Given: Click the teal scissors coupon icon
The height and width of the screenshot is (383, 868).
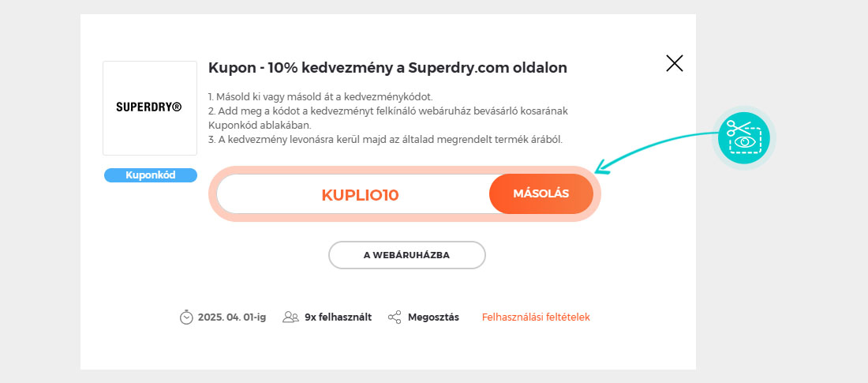Looking at the screenshot, I should click(x=744, y=138).
